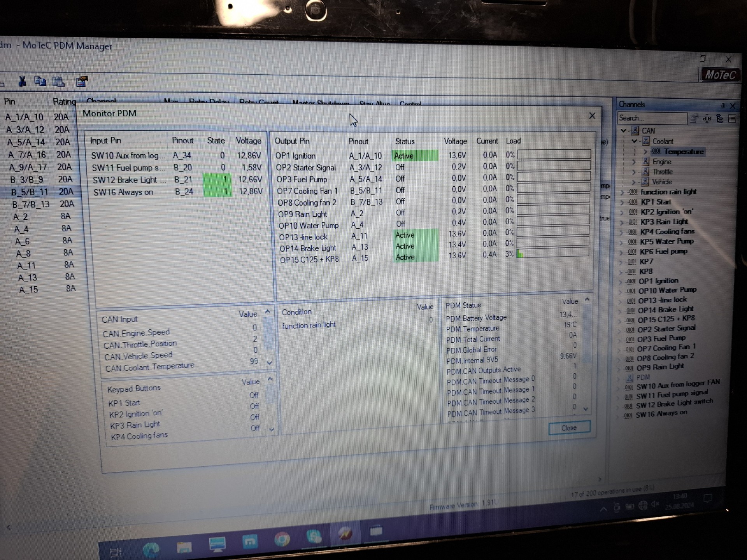Image resolution: width=747 pixels, height=560 pixels.
Task: Click the Input Pin column header
Action: (106, 140)
